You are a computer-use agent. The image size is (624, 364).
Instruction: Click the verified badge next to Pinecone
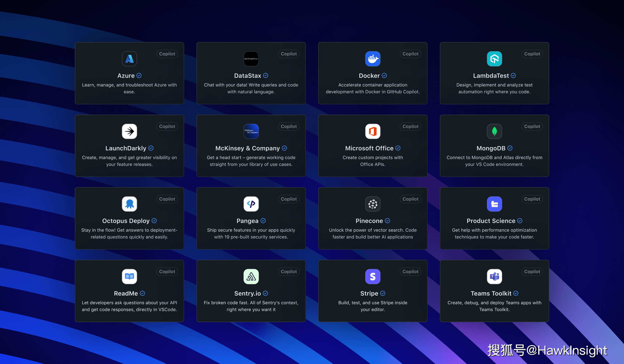(x=387, y=220)
